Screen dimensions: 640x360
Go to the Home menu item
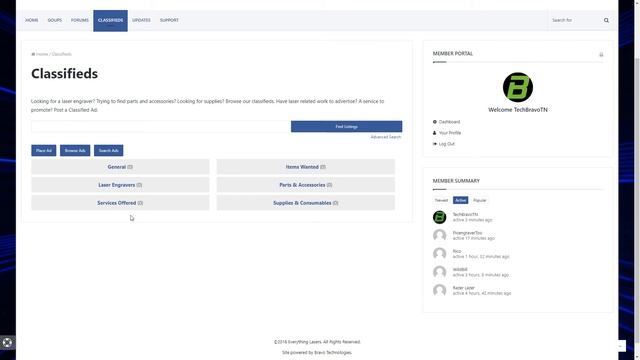tap(32, 20)
